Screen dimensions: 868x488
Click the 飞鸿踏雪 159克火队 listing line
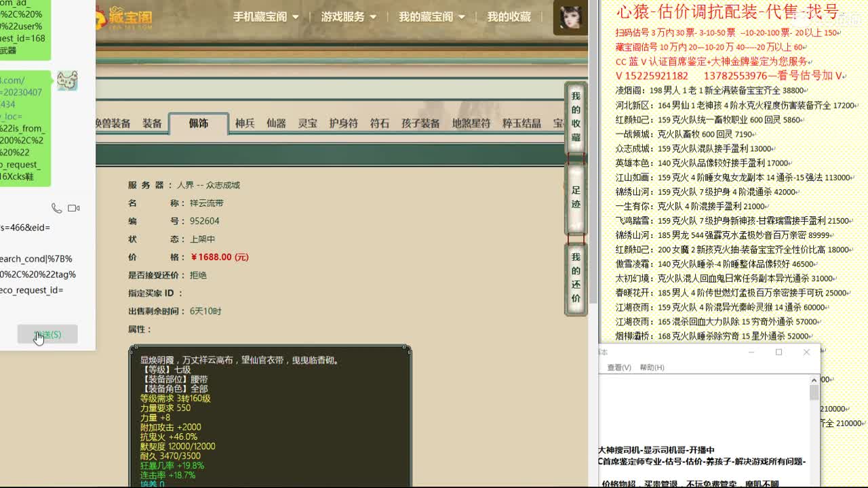pos(734,221)
